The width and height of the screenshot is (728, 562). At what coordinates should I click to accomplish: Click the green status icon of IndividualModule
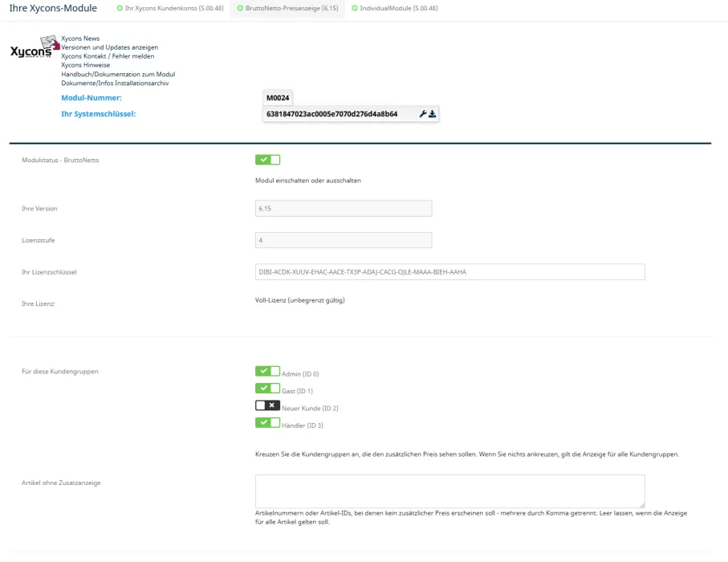point(355,8)
